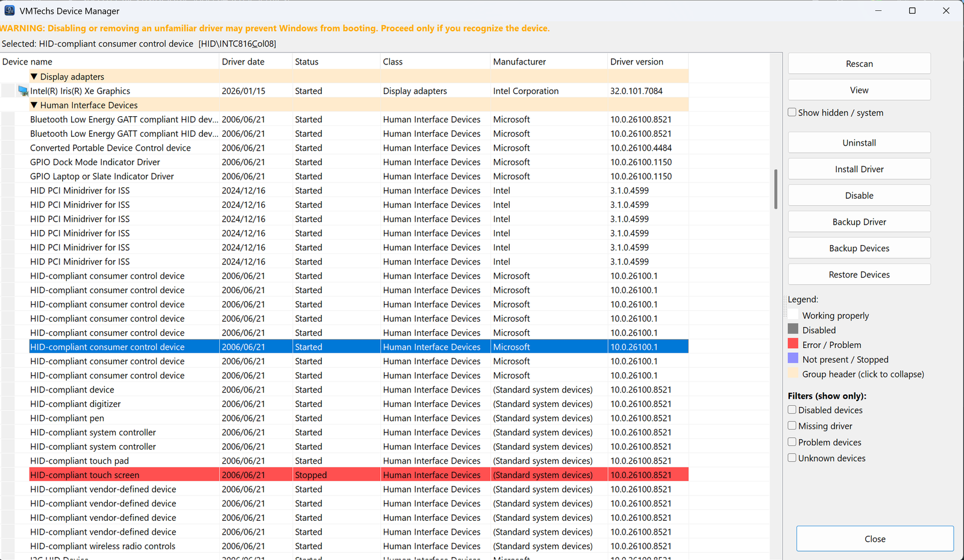Image resolution: width=964 pixels, height=560 pixels.
Task: Select the Intel(R) Iris(R) Xe Graphics row
Action: (358, 91)
